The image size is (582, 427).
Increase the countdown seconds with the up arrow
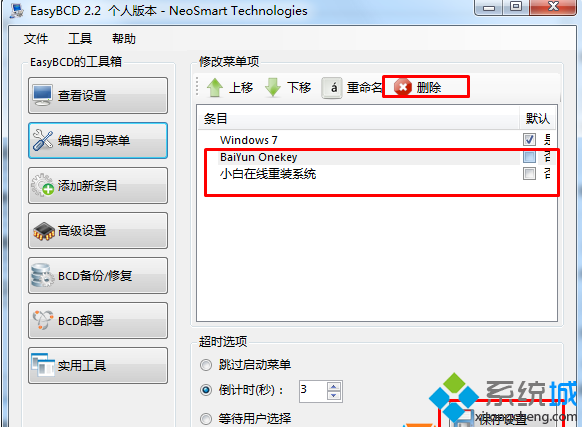tap(333, 387)
